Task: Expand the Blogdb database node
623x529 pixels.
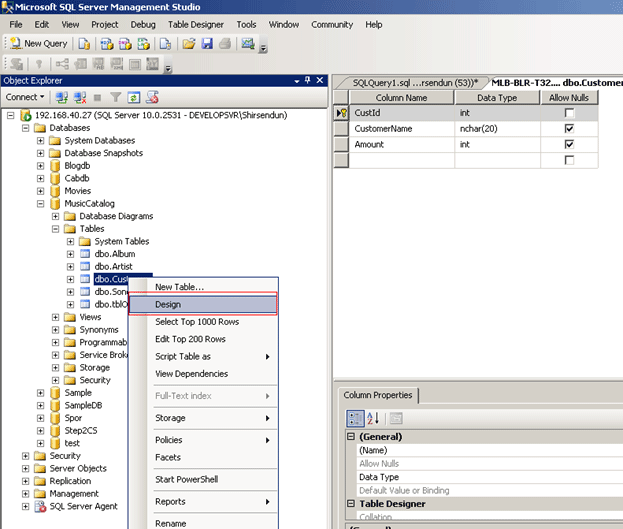Action: tap(41, 166)
